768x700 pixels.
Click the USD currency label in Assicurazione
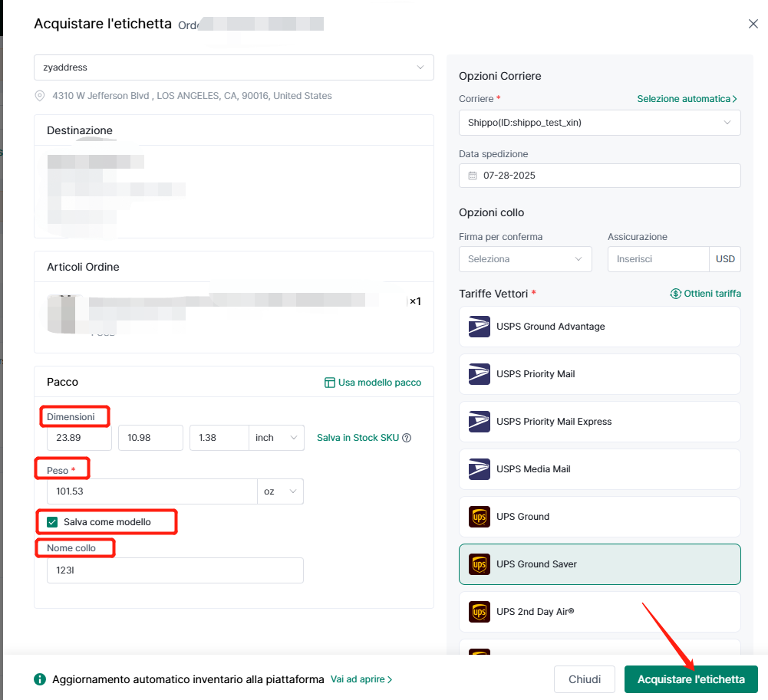[725, 259]
